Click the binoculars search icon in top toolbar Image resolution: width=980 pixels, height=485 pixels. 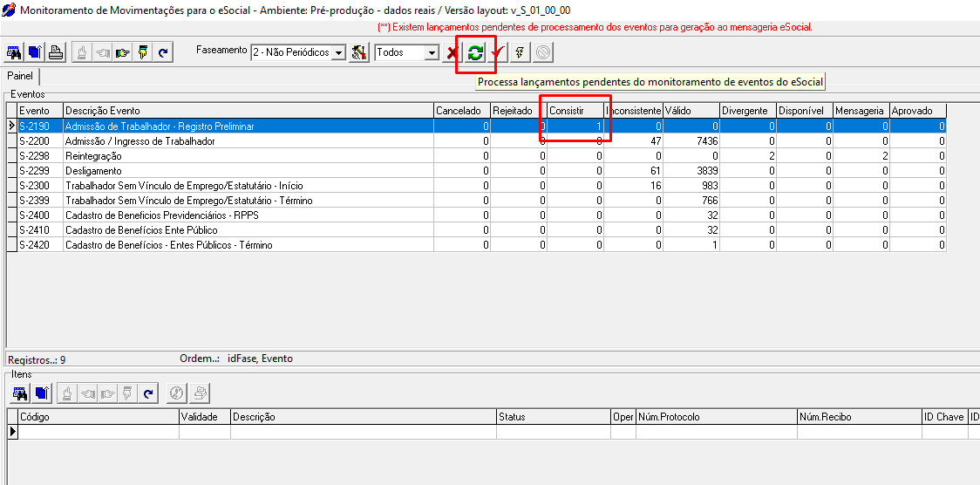click(x=14, y=52)
